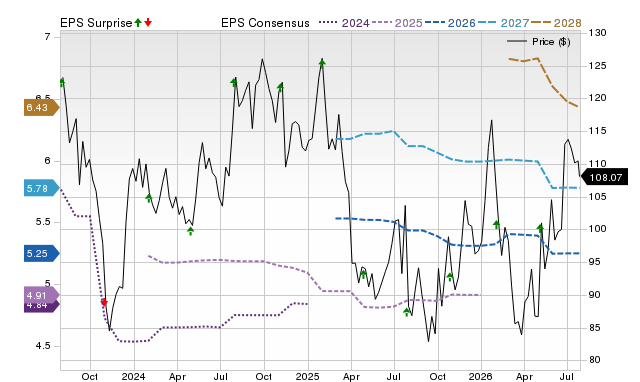Select the green surprise marker just after 2026 begins
Image resolution: width=640 pixels, height=382 pixels.
[x=496, y=224]
